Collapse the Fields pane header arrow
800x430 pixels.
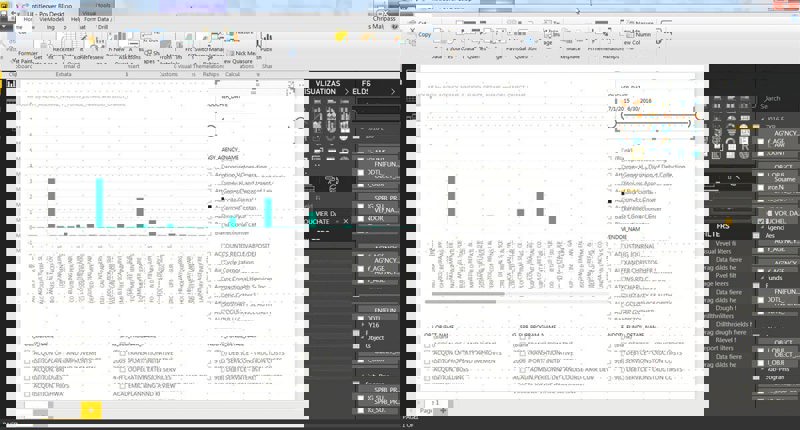[x=391, y=91]
